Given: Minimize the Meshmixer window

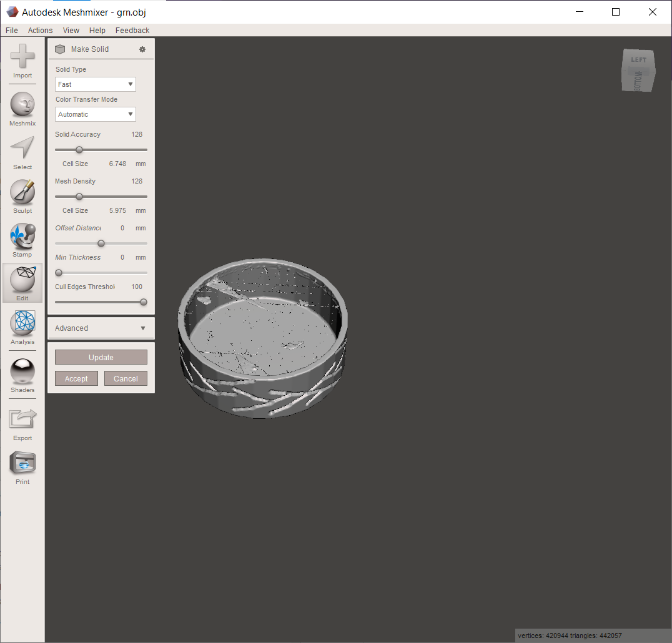Looking at the screenshot, I should pos(580,12).
